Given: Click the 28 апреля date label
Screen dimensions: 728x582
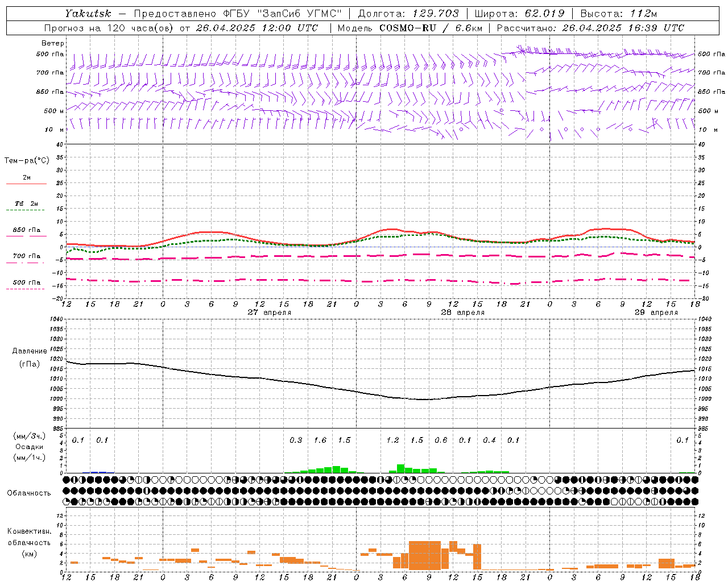Looking at the screenshot, I should coord(462,313).
